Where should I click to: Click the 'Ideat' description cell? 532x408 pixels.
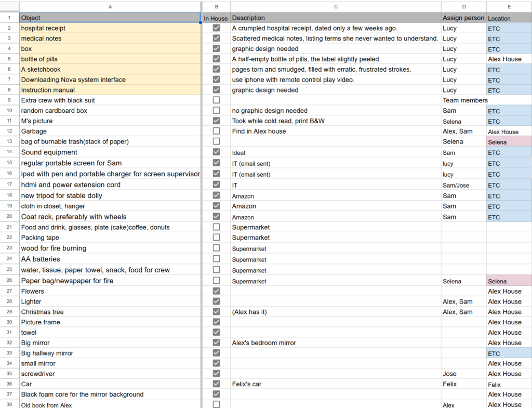[x=336, y=152]
